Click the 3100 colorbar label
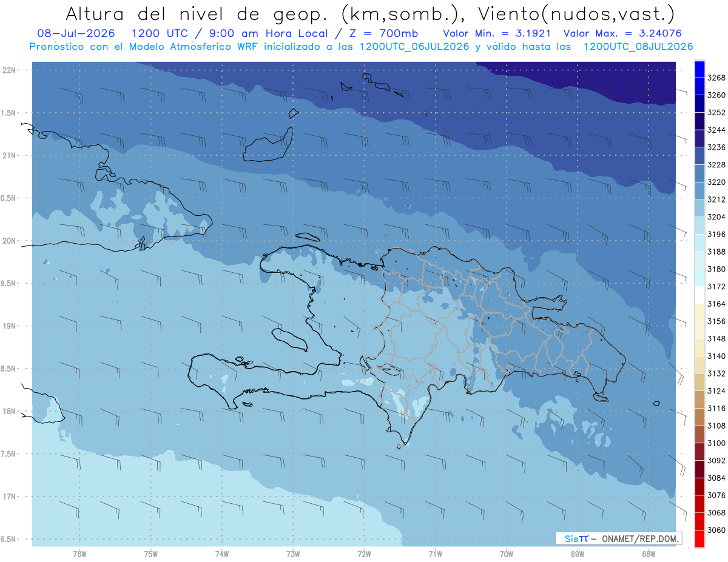728x562 pixels. pyautogui.click(x=716, y=443)
